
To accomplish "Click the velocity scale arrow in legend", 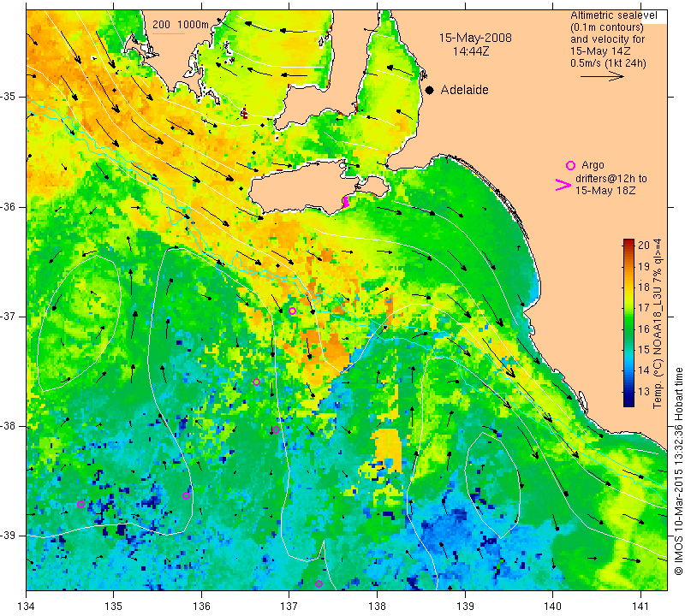I will tap(602, 76).
